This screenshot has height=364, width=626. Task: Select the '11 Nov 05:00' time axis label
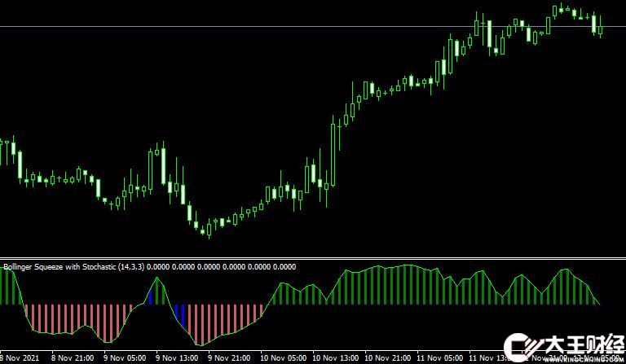click(440, 358)
